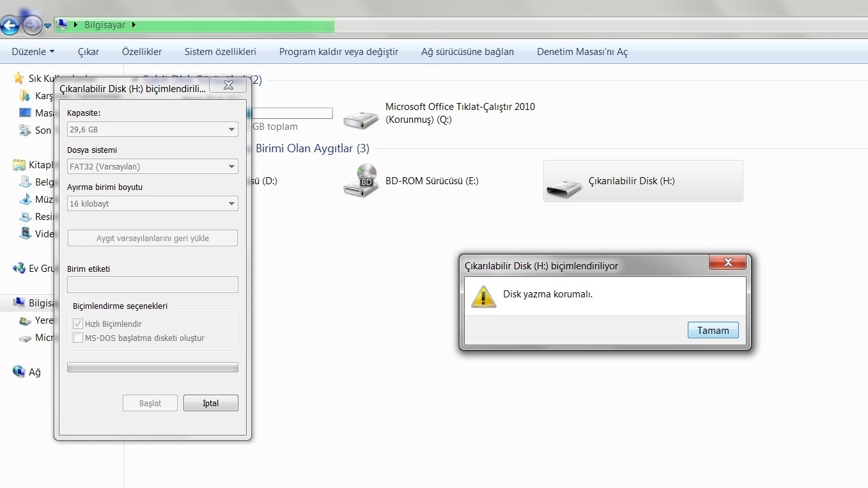Click the Back navigation arrow
868x488 pixels.
(10, 26)
